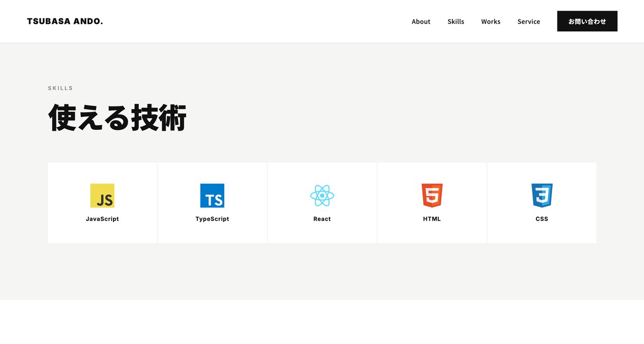644x344 pixels.
Task: Click the SKILLS section eyebrow text
Action: point(61,88)
